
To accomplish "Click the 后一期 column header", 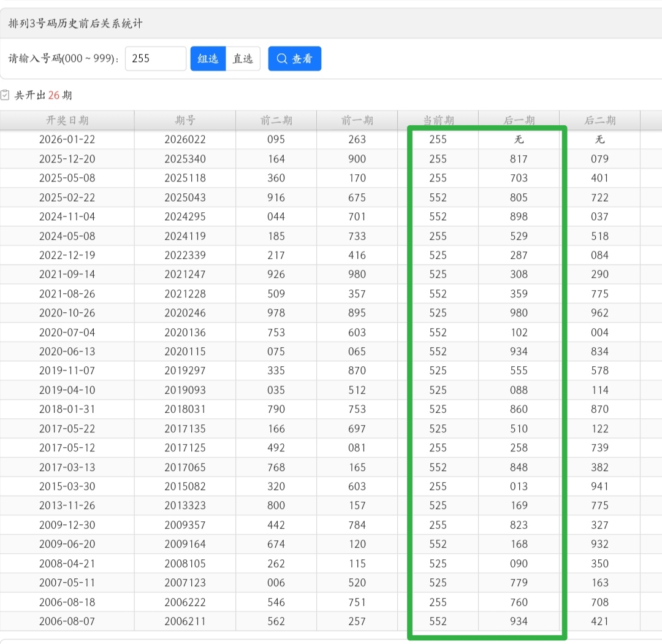I will coord(519,120).
